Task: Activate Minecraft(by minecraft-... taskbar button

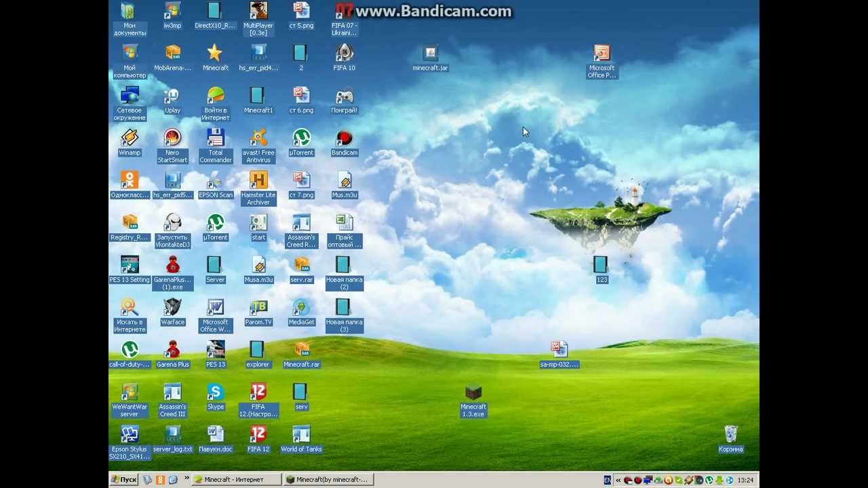Action: point(329,480)
